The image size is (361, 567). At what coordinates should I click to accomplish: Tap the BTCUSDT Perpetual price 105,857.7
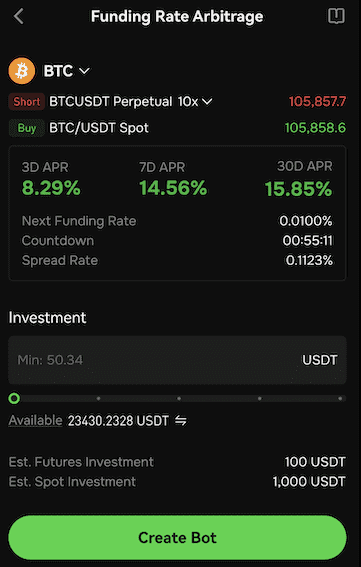pos(317,102)
